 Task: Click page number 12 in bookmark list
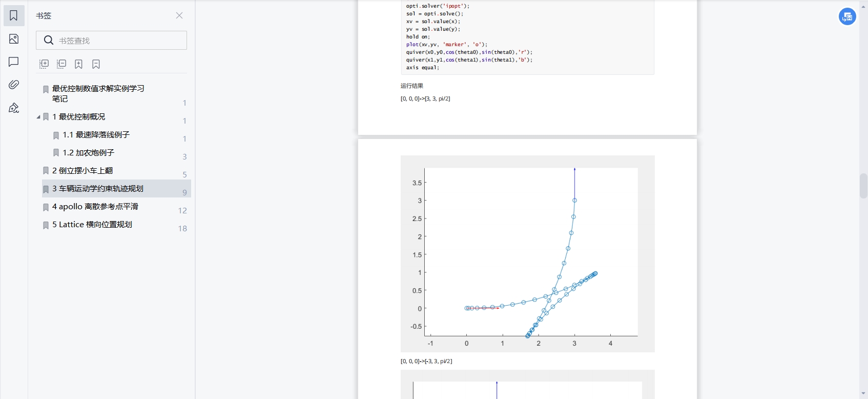coord(182,211)
